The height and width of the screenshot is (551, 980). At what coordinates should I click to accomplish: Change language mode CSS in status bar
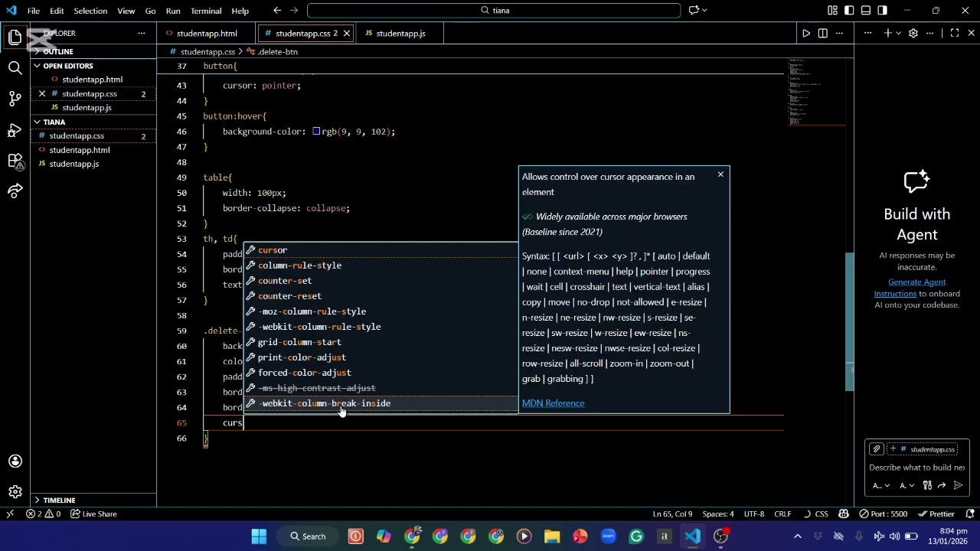pos(822,514)
